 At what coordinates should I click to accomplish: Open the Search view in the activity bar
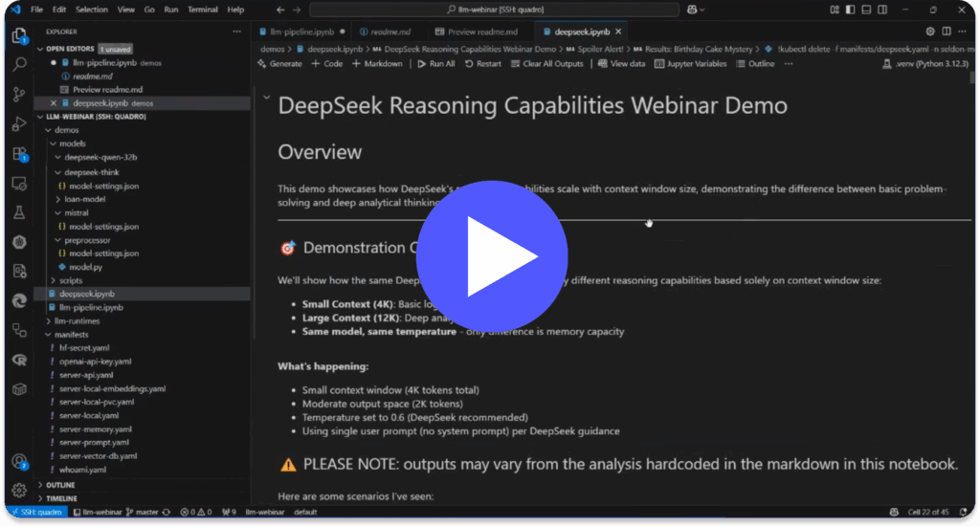click(x=19, y=65)
